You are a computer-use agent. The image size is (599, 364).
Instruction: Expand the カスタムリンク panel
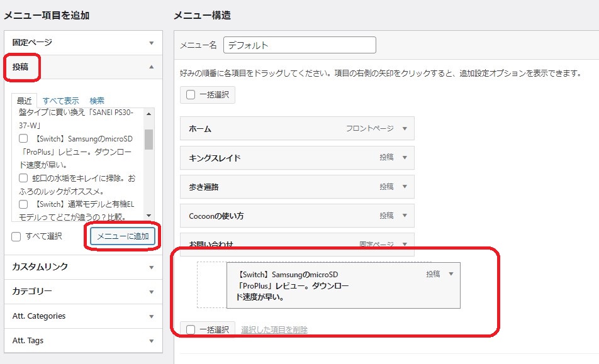(x=151, y=267)
